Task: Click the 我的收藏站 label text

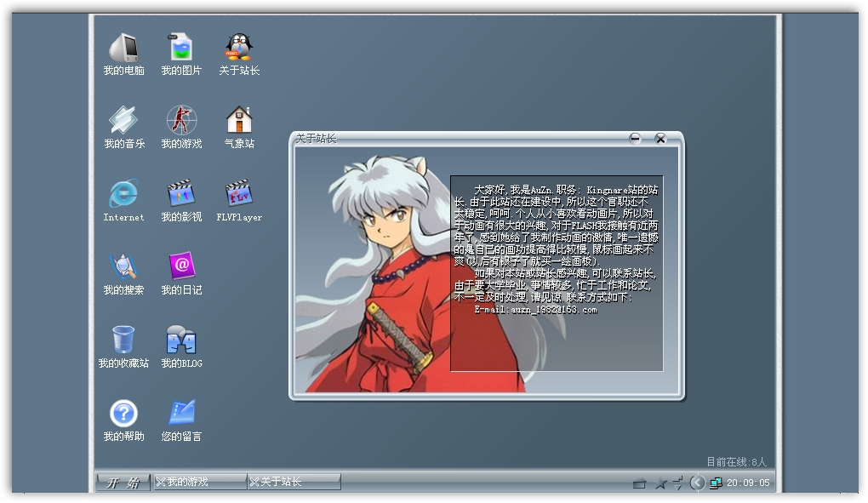Action: tap(123, 363)
